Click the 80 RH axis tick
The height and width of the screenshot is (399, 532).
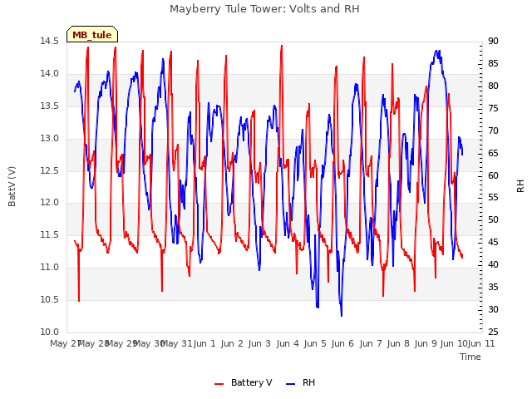(x=493, y=86)
